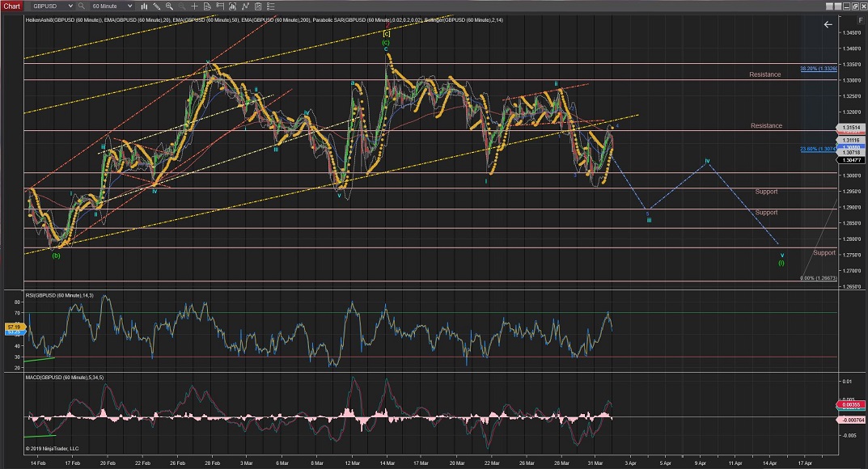Click the Resistance label below the 38.20% level
Screen dimensions: 868x469
[765, 74]
